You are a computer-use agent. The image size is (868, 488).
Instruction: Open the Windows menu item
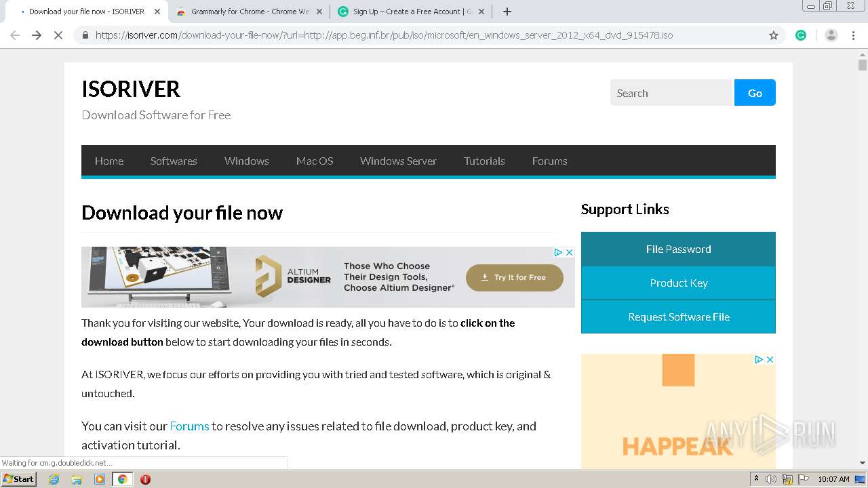(x=247, y=161)
